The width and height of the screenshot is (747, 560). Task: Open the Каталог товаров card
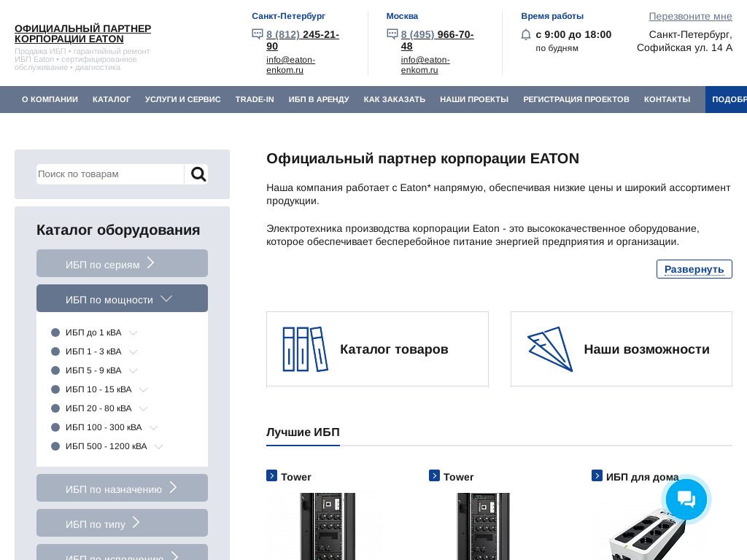pos(377,349)
